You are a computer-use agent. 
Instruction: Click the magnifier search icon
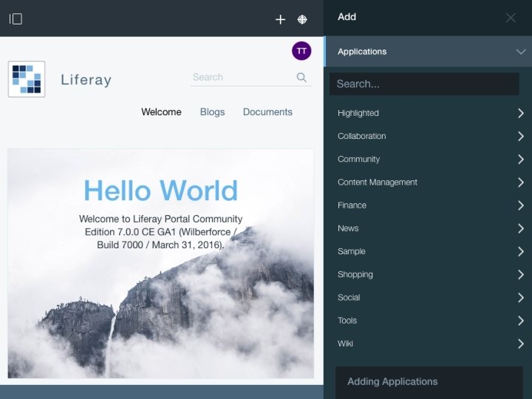[301, 78]
